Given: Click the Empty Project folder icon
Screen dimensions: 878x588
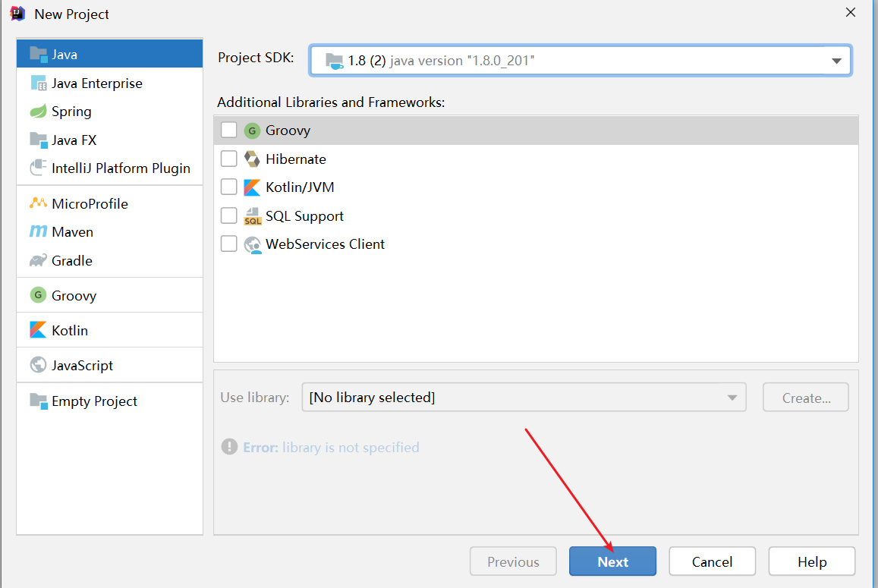Looking at the screenshot, I should coord(38,401).
